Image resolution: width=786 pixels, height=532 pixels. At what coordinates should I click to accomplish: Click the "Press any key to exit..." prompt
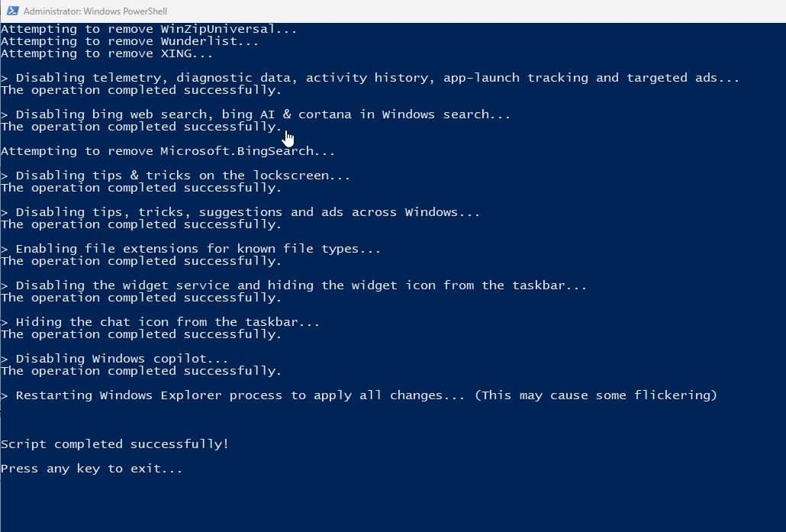92,469
